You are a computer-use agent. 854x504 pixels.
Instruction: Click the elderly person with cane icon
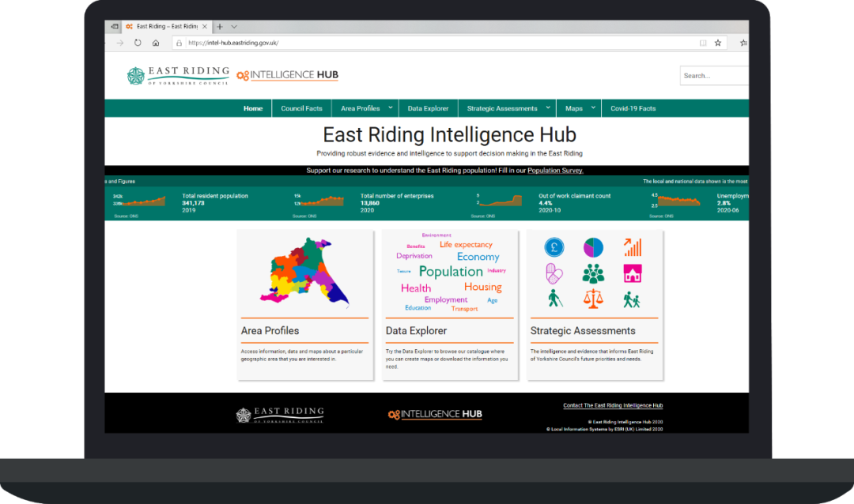(554, 299)
